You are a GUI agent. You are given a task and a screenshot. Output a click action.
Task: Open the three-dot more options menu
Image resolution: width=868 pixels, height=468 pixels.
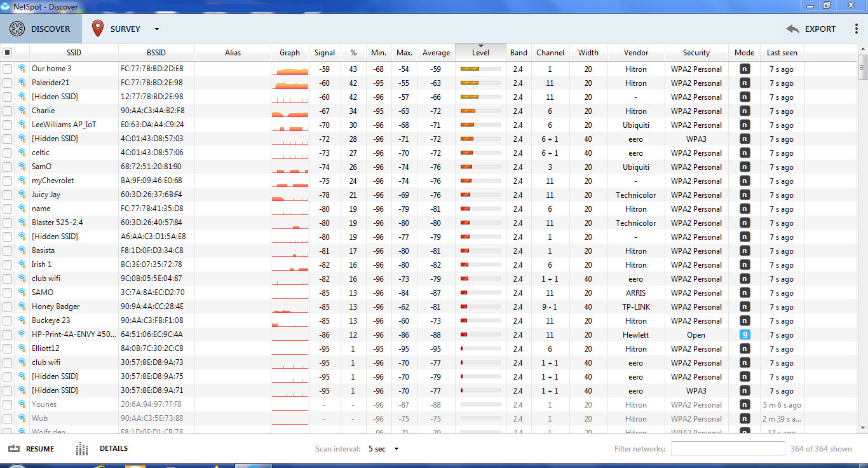[856, 29]
